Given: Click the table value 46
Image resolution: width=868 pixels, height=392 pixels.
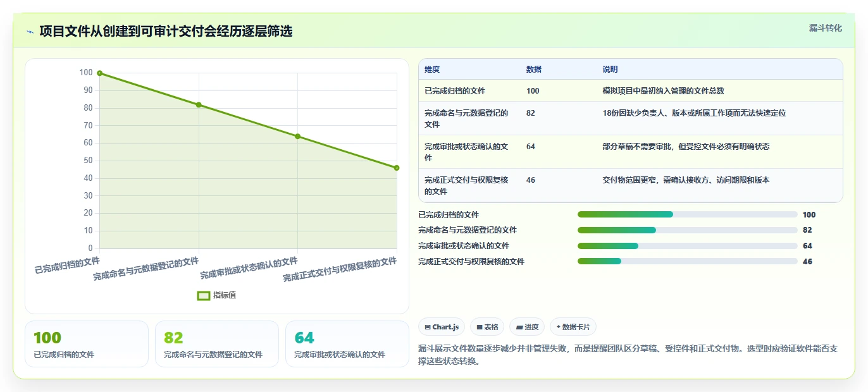Looking at the screenshot, I should coord(531,180).
